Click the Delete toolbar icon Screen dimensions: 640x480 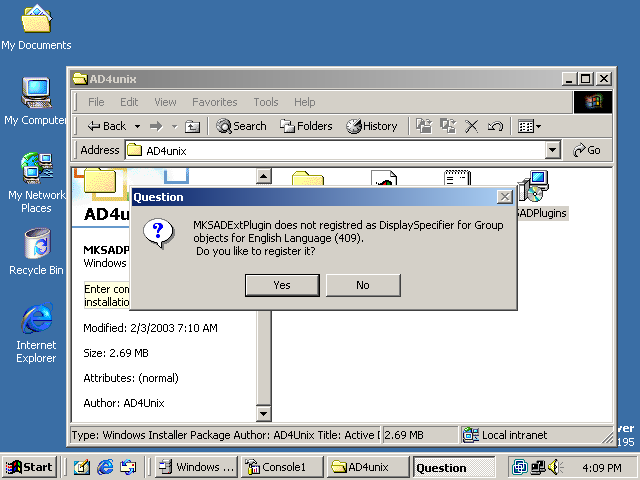tap(471, 126)
